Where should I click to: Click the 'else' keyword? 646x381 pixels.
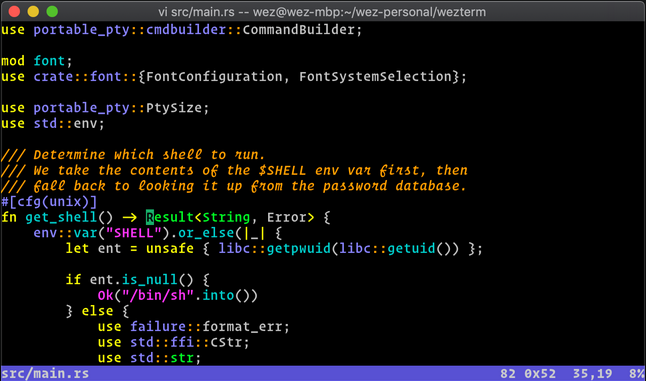pyautogui.click(x=97, y=311)
